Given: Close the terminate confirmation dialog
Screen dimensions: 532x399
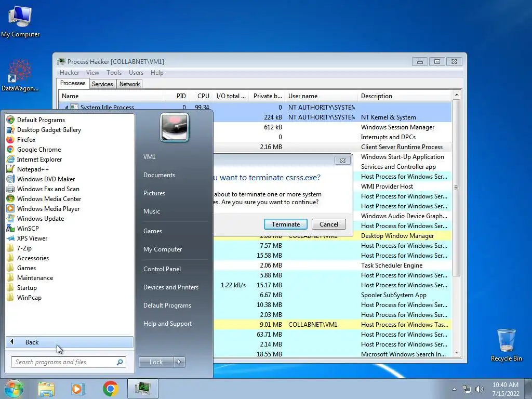Looking at the screenshot, I should [x=342, y=161].
